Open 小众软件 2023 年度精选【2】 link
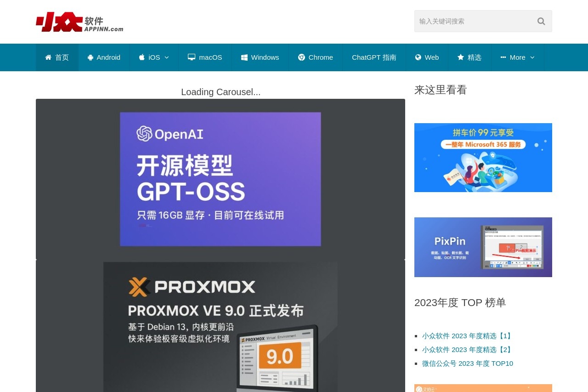The height and width of the screenshot is (392, 588). click(x=468, y=350)
